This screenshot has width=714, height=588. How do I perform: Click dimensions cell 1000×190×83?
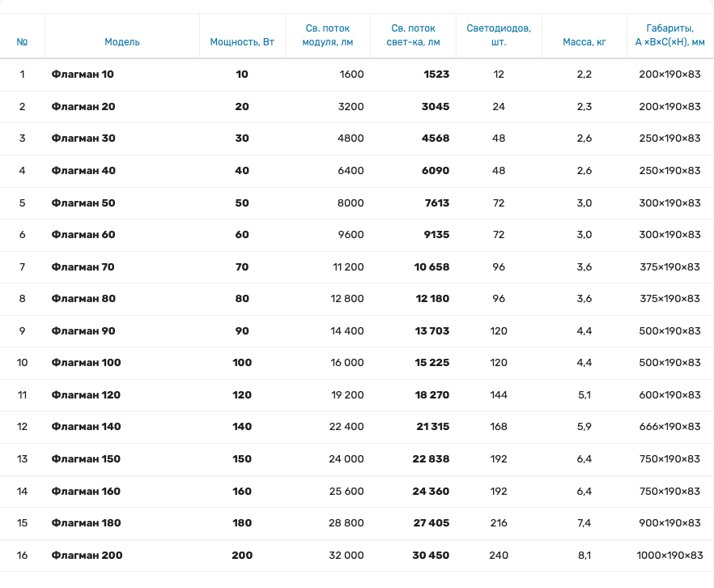click(x=669, y=556)
